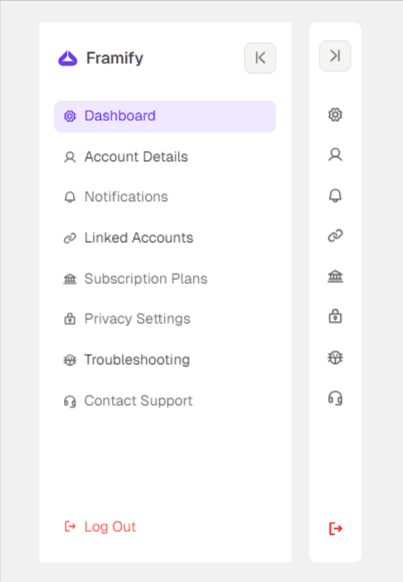Go to Notifications in the sidebar
The height and width of the screenshot is (582, 403).
coord(165,197)
